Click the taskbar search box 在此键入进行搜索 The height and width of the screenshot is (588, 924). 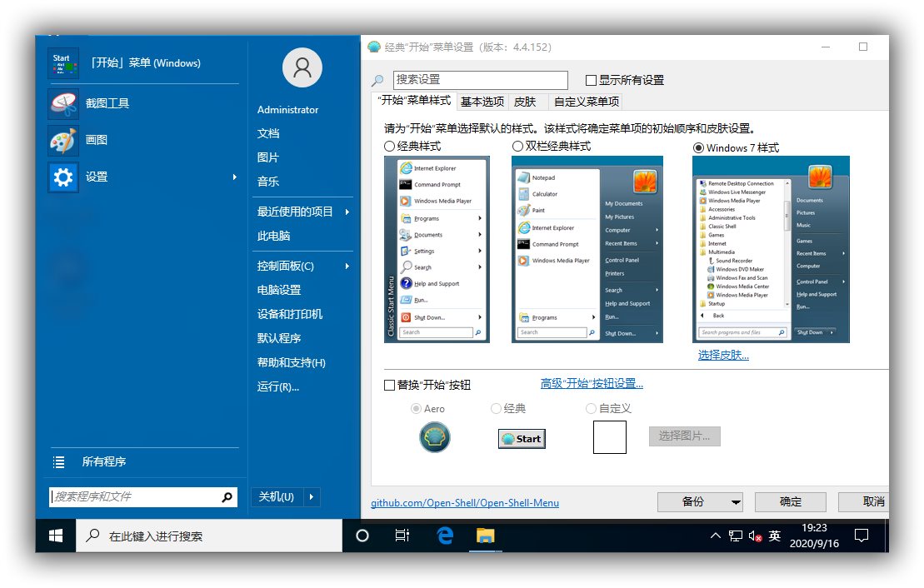click(x=209, y=536)
